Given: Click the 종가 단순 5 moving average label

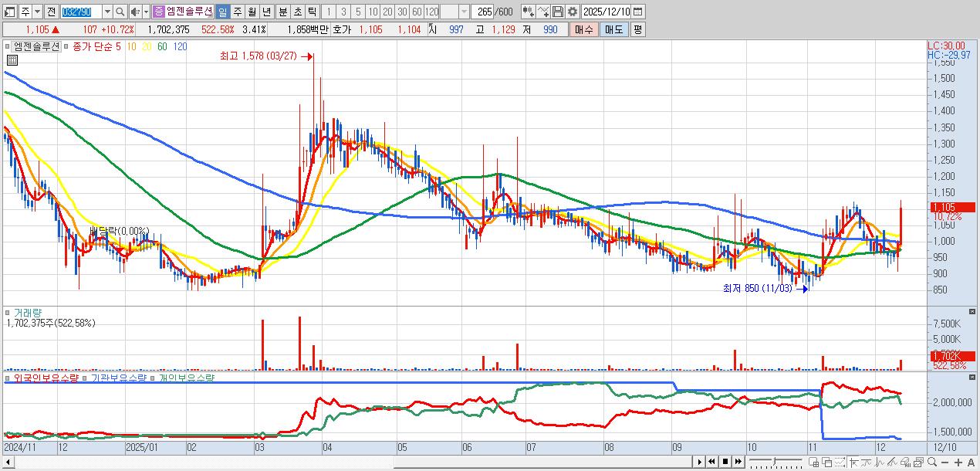Looking at the screenshot, I should pos(96,46).
